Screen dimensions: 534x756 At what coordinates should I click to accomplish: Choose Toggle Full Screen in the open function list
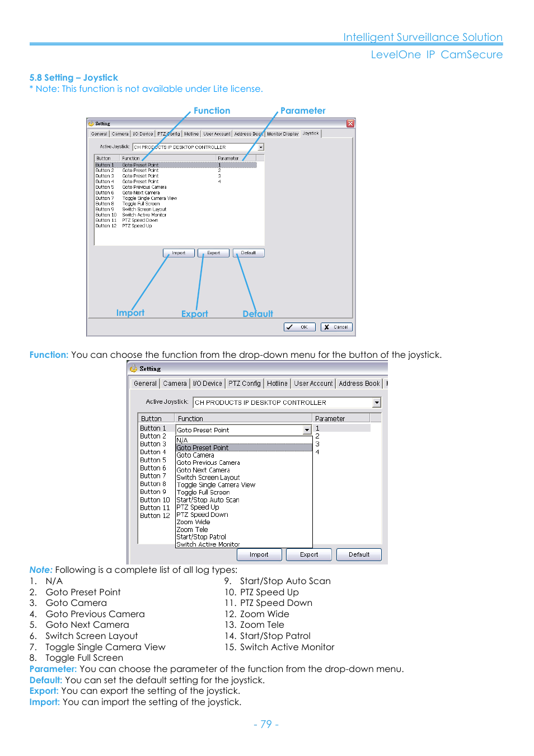[x=243, y=492]
